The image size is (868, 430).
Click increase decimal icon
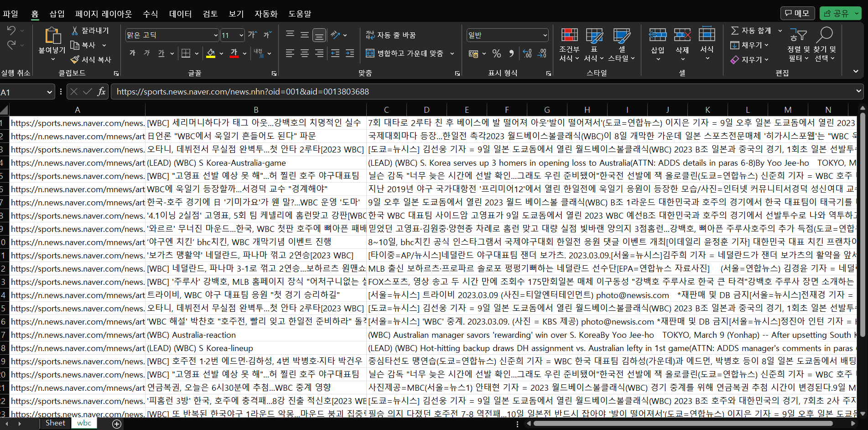[x=527, y=54]
